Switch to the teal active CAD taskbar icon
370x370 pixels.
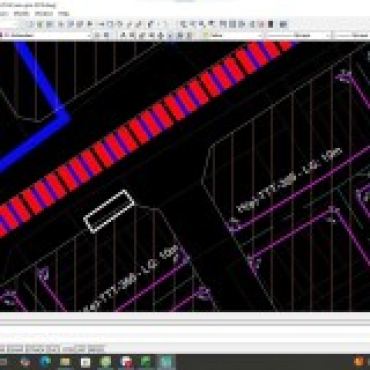pos(166,362)
